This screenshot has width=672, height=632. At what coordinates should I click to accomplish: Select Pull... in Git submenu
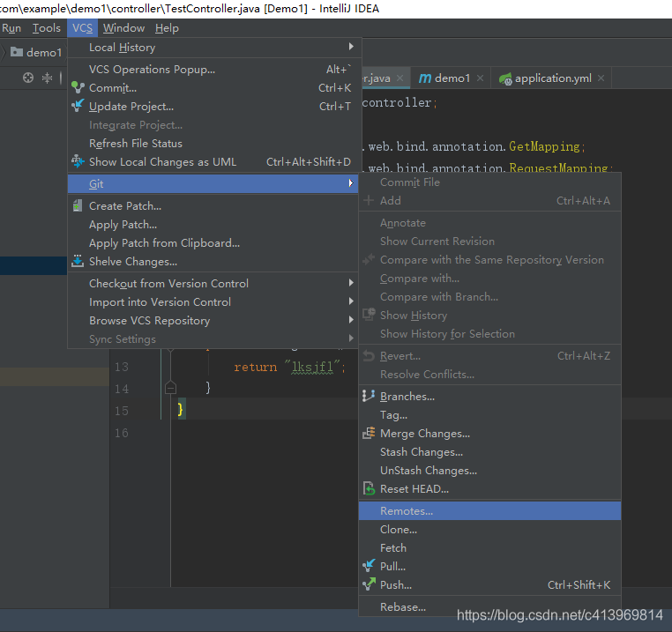pyautogui.click(x=489, y=567)
